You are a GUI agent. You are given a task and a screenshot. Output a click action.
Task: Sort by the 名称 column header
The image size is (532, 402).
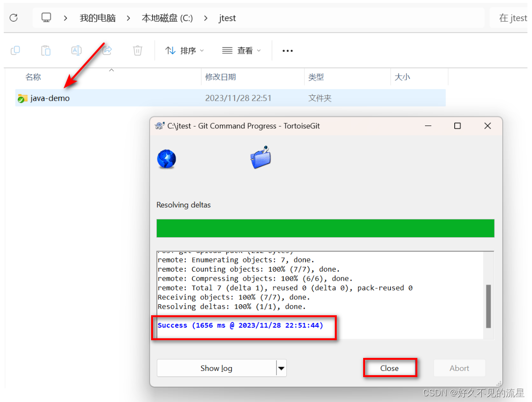point(33,77)
